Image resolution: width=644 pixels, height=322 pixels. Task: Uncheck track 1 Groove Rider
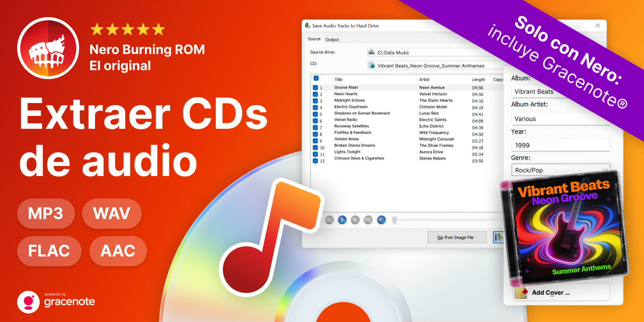point(315,87)
